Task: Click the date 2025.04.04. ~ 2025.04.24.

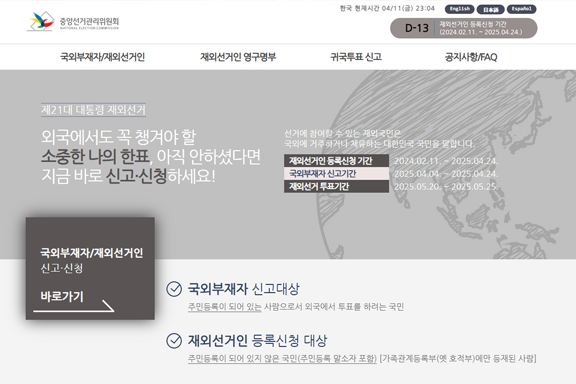Action: (x=446, y=174)
